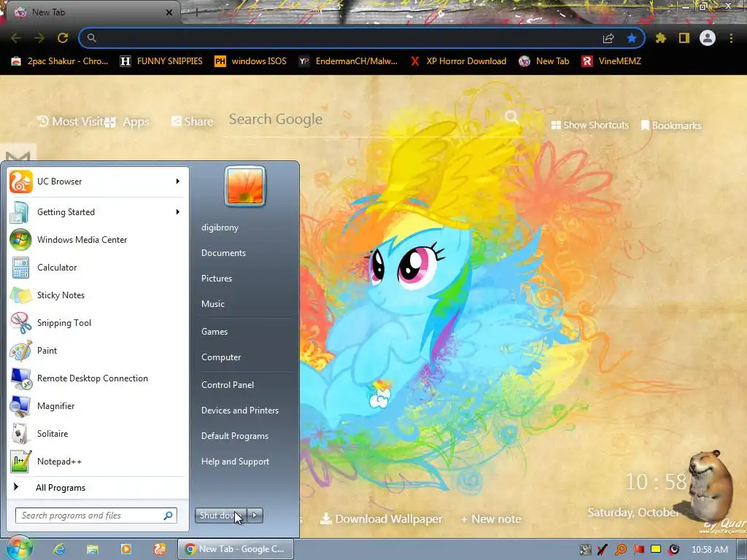Screen dimensions: 747x560
Task: Toggle Chrome side panel icon
Action: 684,38
